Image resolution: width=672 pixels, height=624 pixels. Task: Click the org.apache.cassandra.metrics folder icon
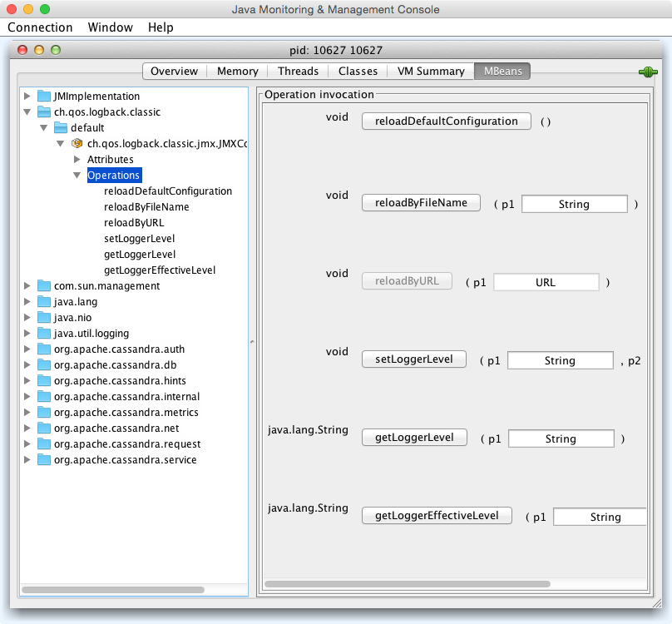pyautogui.click(x=44, y=413)
